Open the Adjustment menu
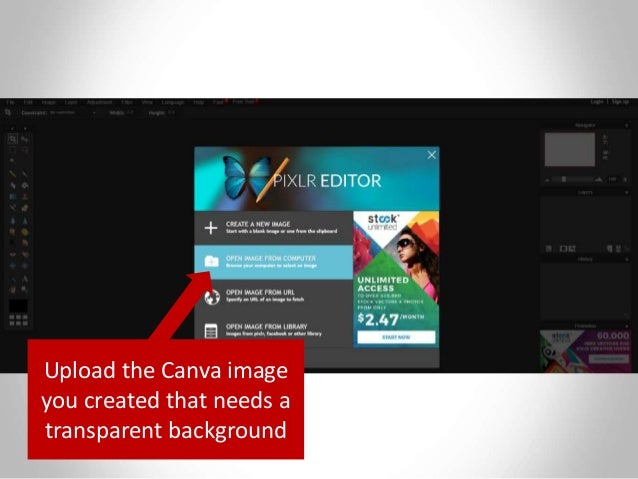Screen dimensions: 638x479 coord(99,102)
